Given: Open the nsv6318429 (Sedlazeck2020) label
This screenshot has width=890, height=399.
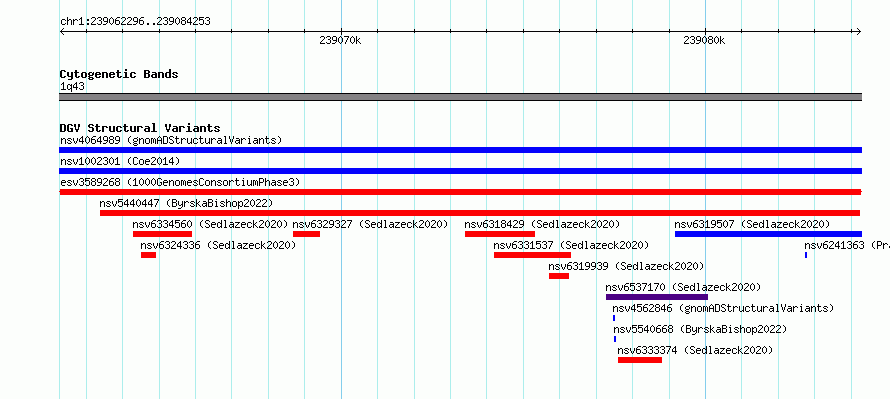Looking at the screenshot, I should (542, 224).
